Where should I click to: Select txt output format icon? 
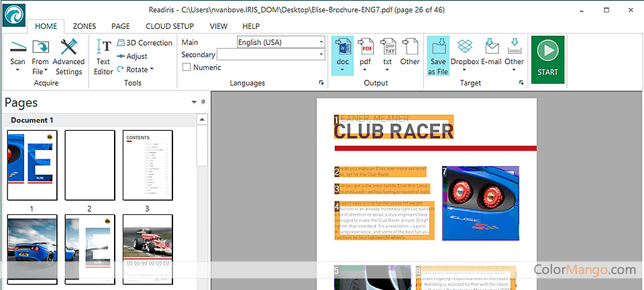point(387,47)
